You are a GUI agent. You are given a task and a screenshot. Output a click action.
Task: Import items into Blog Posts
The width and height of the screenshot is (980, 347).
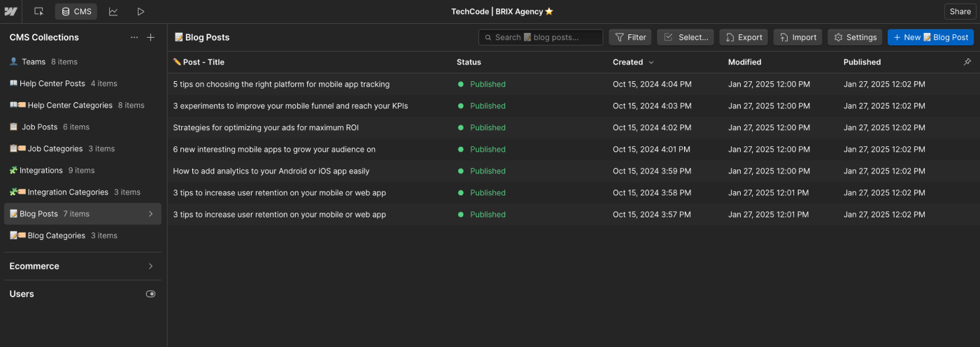point(797,37)
